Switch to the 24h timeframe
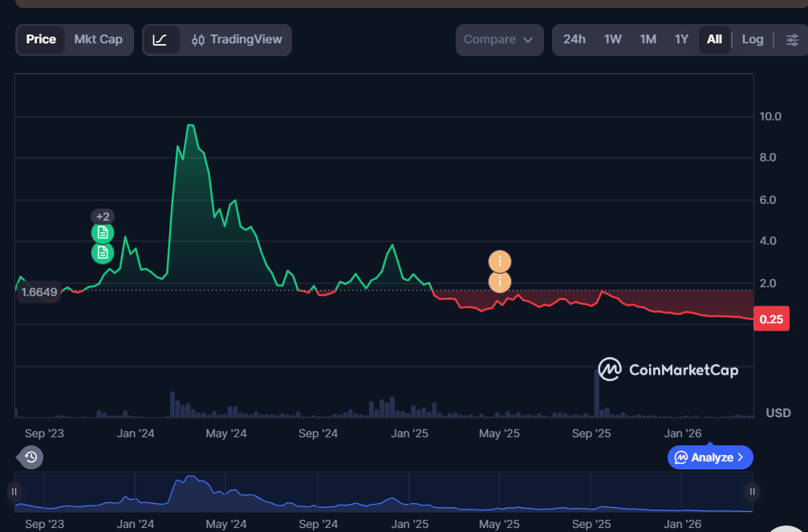Image resolution: width=808 pixels, height=532 pixels. tap(575, 39)
